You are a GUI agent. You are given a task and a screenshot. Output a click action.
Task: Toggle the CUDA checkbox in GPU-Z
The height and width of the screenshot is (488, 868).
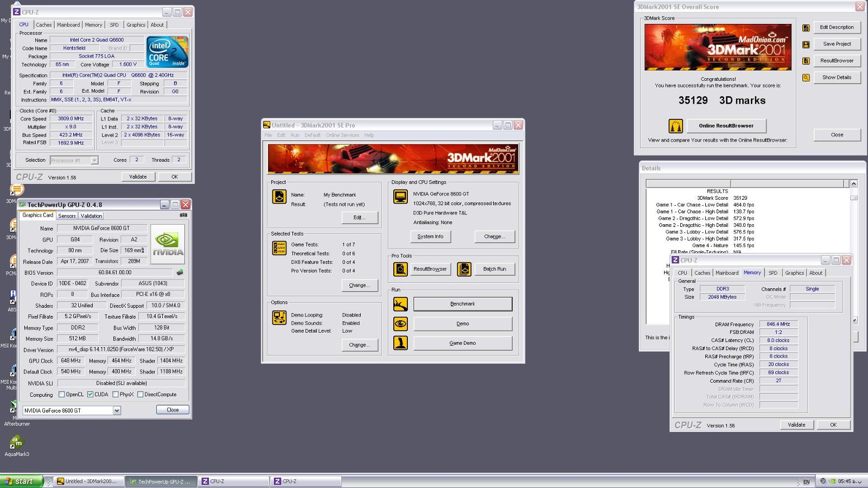click(x=90, y=395)
